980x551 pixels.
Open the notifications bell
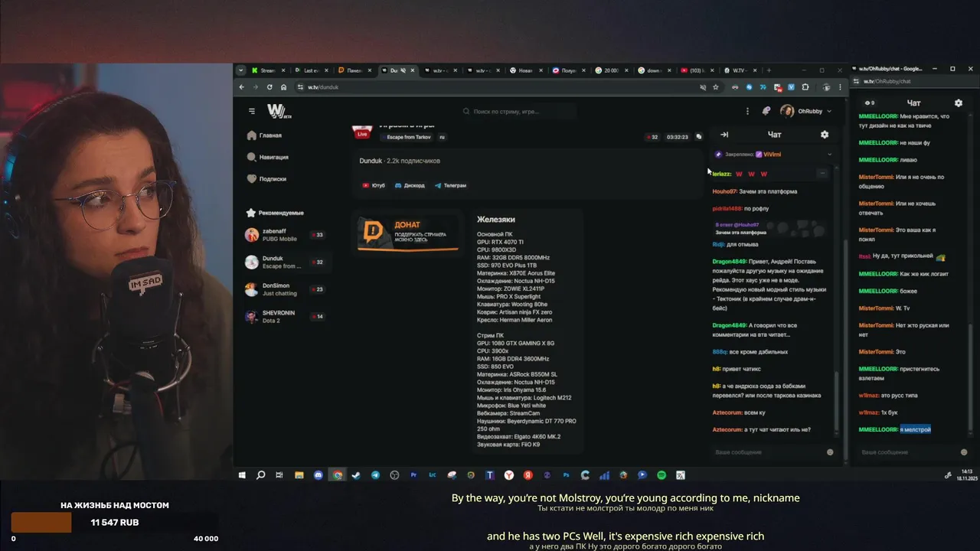point(766,111)
